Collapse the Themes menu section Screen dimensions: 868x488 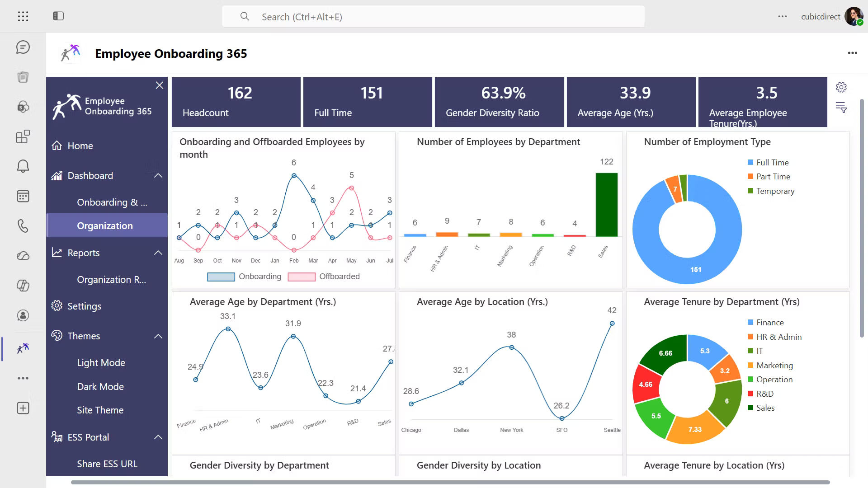tap(158, 336)
